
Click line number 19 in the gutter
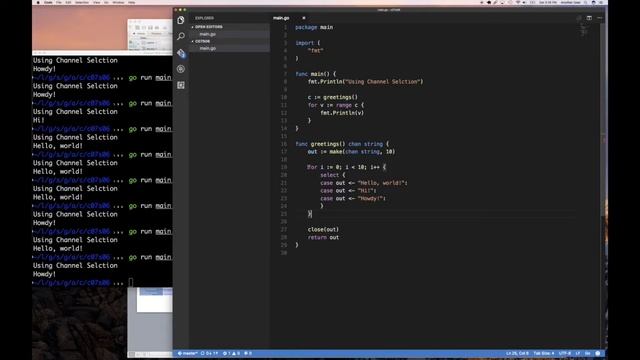click(x=284, y=167)
